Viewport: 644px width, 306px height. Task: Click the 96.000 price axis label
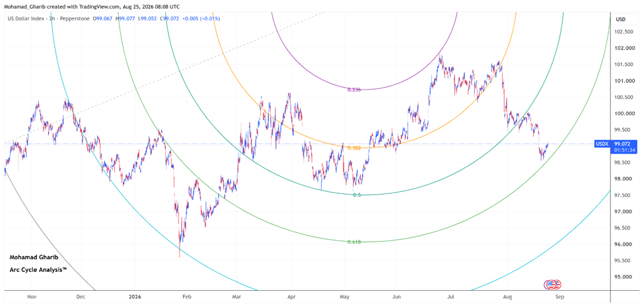624,245
